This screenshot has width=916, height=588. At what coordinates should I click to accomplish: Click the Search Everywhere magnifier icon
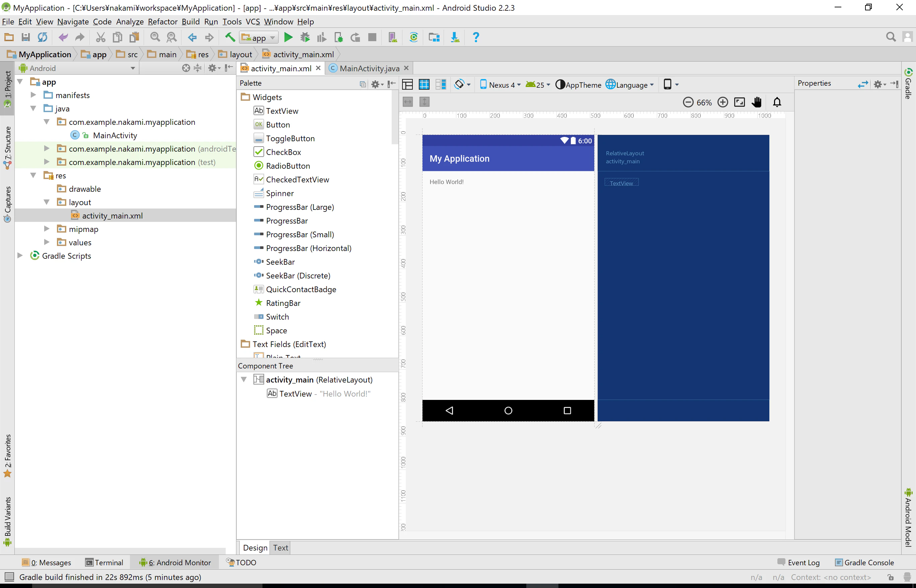(891, 37)
